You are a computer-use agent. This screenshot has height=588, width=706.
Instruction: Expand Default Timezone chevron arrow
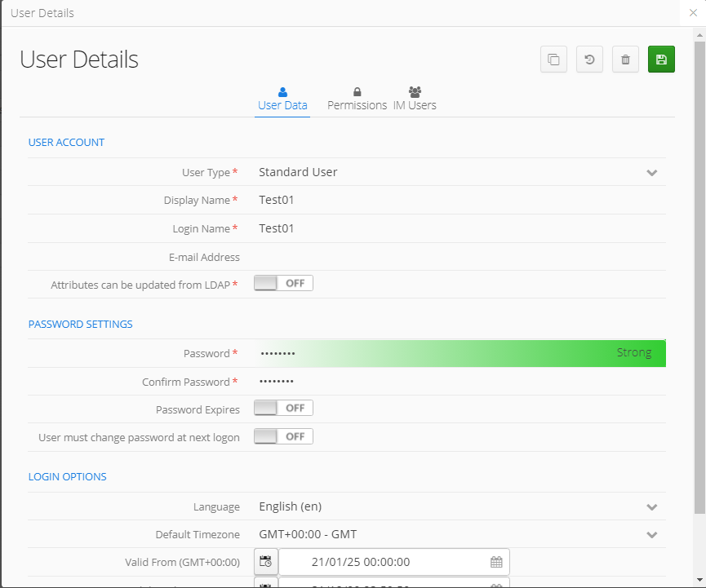click(651, 535)
